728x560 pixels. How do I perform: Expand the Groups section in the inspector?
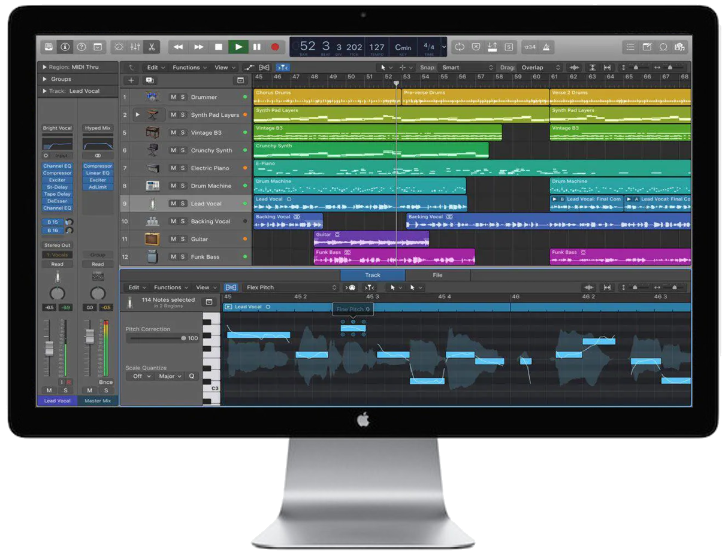[x=45, y=79]
